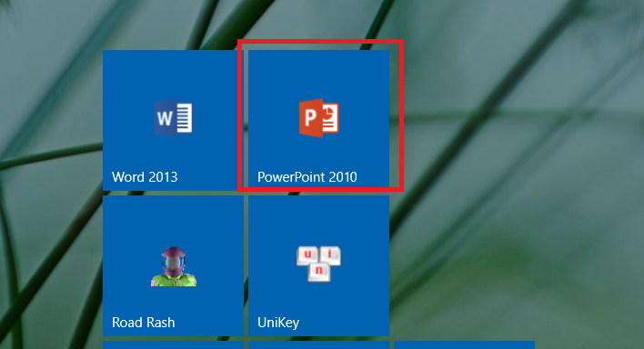Image resolution: width=644 pixels, height=349 pixels.
Task: Click the "PowerPoint 2010" label text
Action: tap(307, 177)
